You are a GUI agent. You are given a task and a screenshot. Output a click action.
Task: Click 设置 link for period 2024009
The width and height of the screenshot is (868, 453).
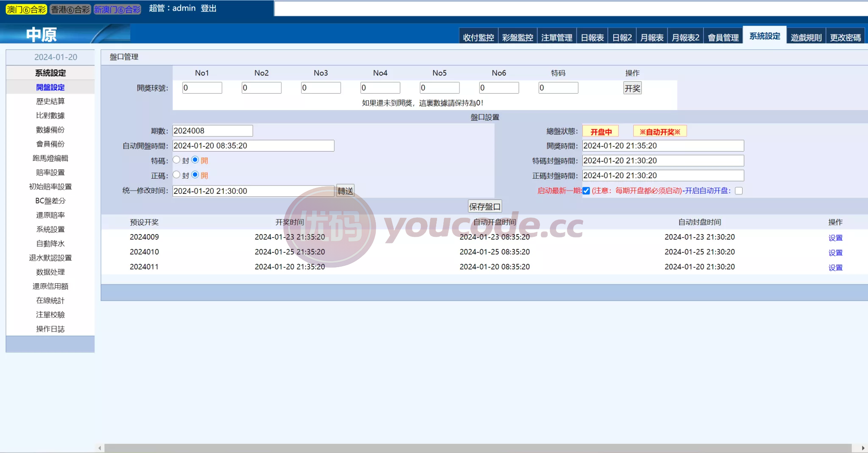[x=835, y=238]
